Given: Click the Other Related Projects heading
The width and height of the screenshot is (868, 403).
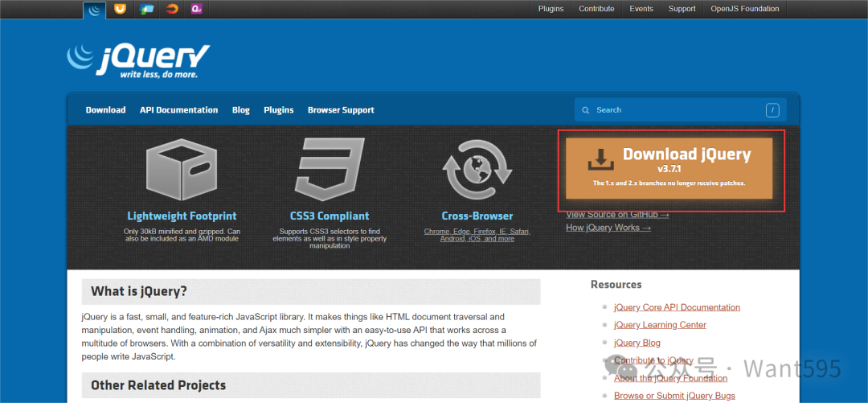Looking at the screenshot, I should 158,385.
